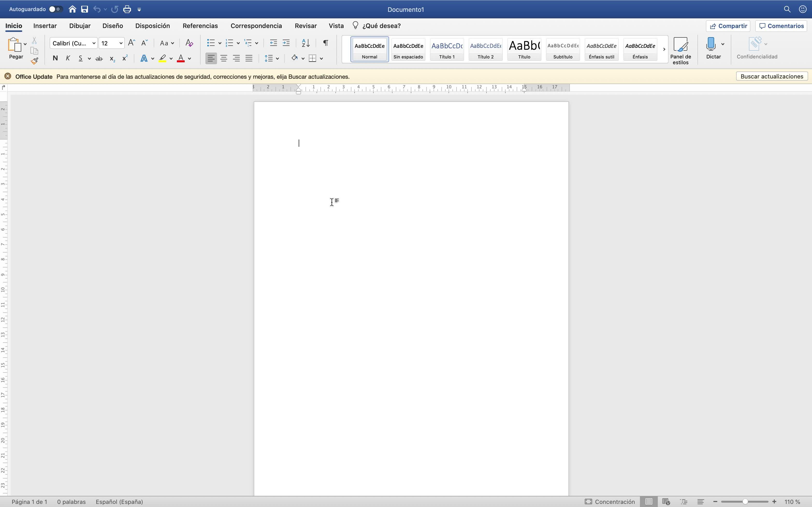The width and height of the screenshot is (812, 507).
Task: Expand the styles gallery arrow
Action: point(664,49)
